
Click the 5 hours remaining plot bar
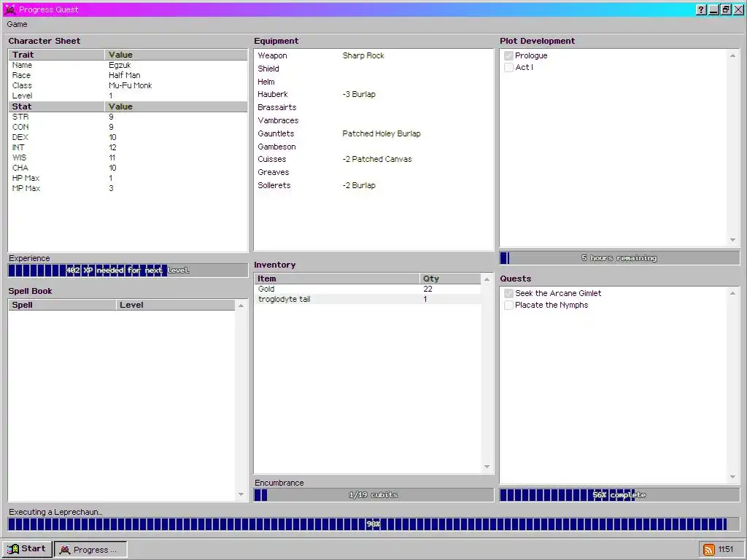619,258
